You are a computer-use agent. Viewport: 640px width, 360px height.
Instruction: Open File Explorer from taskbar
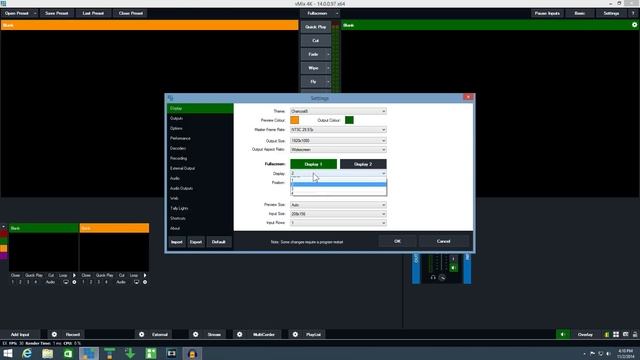point(47,353)
